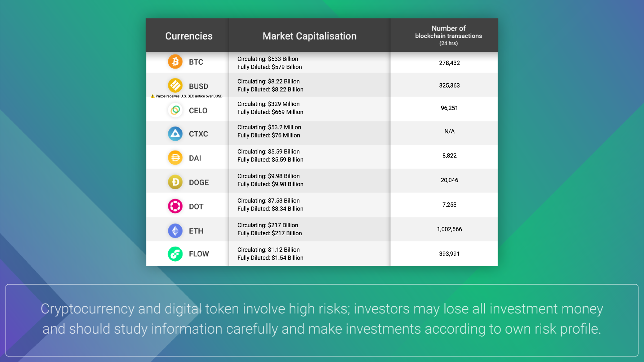This screenshot has height=362, width=644.
Task: Select the CTXC Cortex triangle icon
Action: [x=175, y=134]
